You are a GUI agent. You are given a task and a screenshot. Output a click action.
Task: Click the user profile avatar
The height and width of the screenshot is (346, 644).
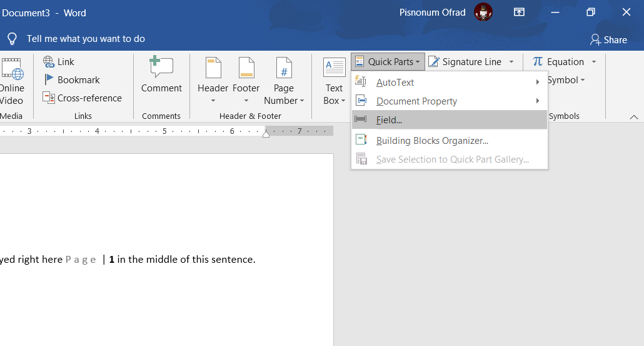(x=483, y=12)
